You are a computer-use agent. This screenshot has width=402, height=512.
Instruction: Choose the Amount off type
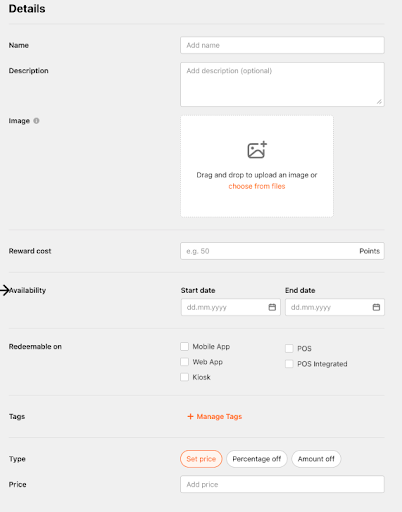(x=316, y=459)
